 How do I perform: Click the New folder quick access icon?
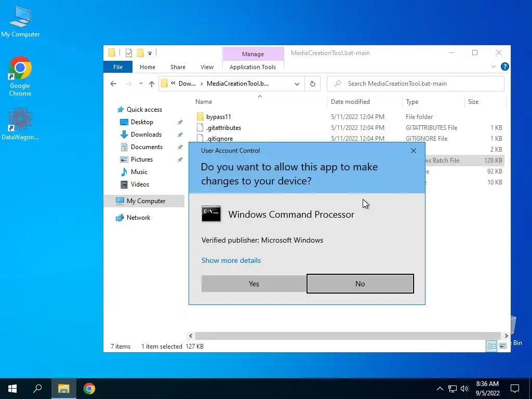click(140, 53)
